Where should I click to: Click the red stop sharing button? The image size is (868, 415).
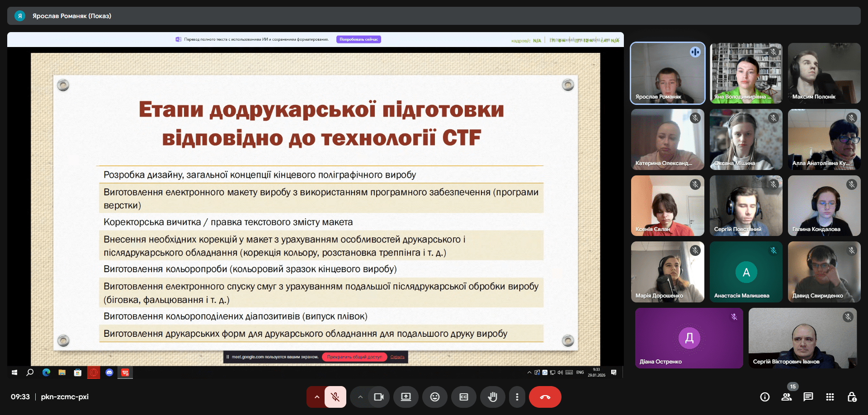click(x=354, y=357)
